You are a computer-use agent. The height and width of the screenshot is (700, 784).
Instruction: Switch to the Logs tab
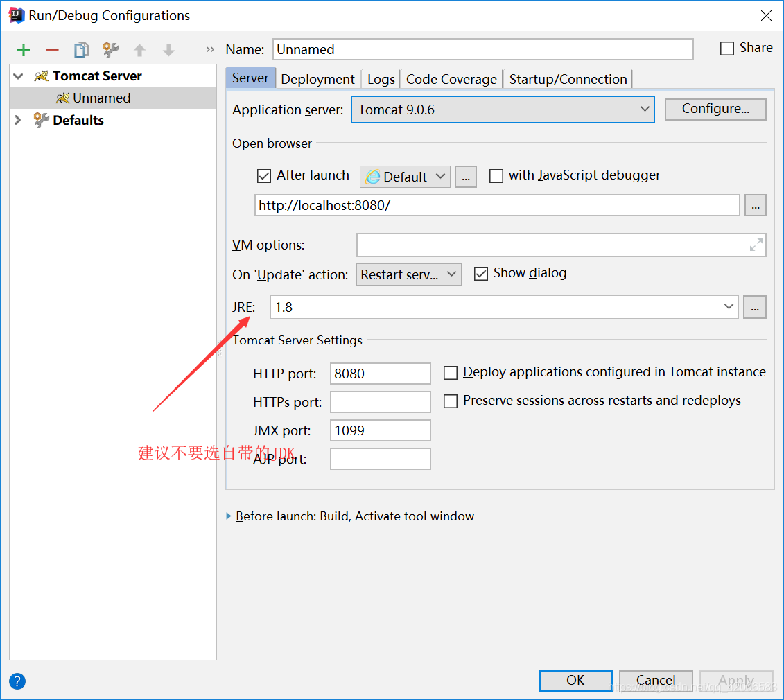pos(381,79)
